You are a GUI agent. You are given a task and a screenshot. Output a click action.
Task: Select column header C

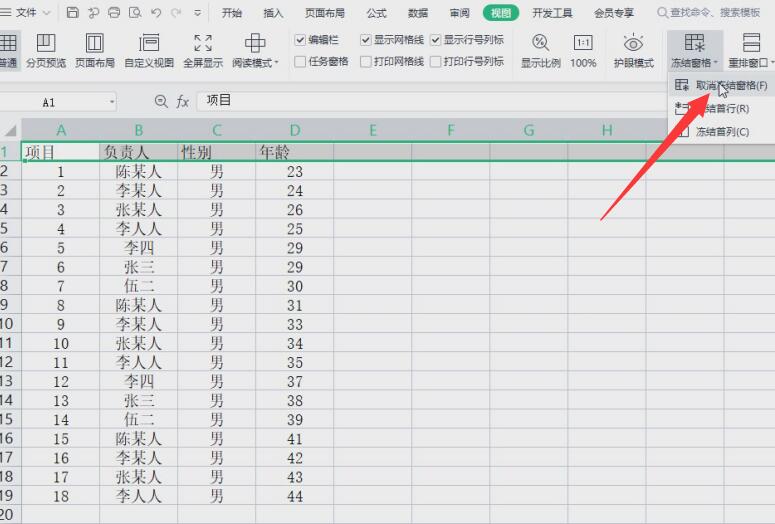216,130
